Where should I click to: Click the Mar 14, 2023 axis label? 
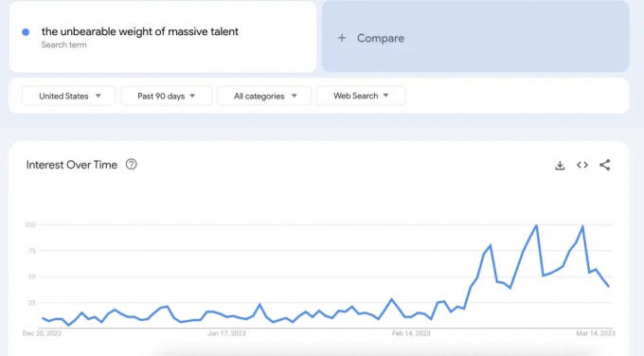(596, 333)
